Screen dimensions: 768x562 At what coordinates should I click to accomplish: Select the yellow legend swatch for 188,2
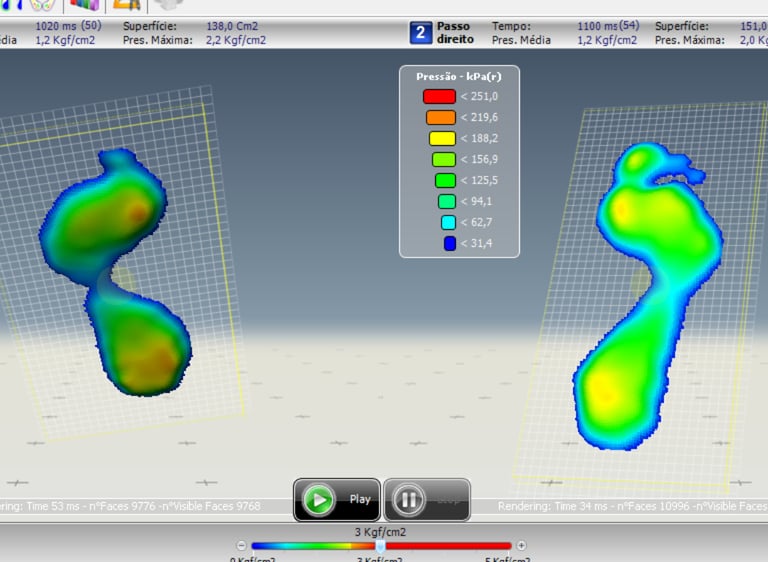[x=442, y=139]
